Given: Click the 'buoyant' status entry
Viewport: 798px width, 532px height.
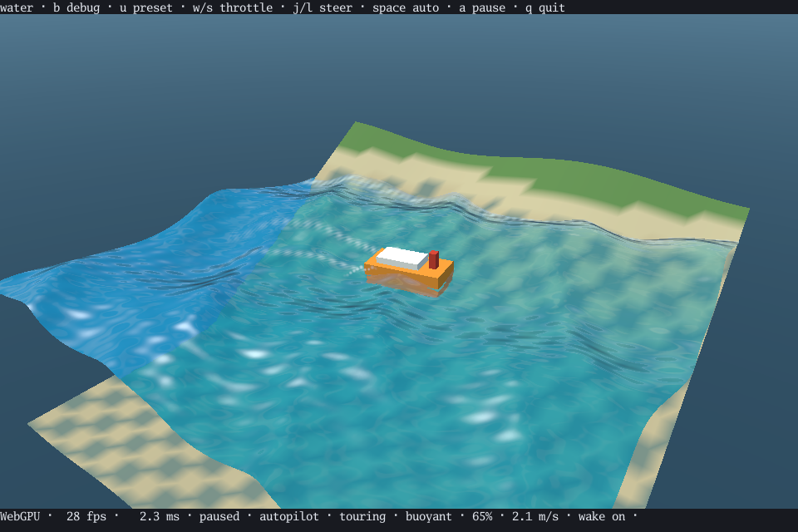Looking at the screenshot, I should click(429, 516).
